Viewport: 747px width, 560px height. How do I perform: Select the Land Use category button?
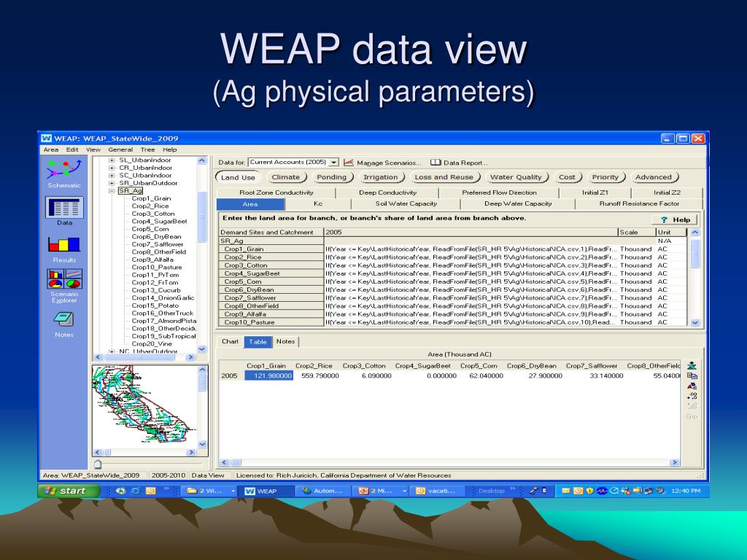click(x=239, y=177)
